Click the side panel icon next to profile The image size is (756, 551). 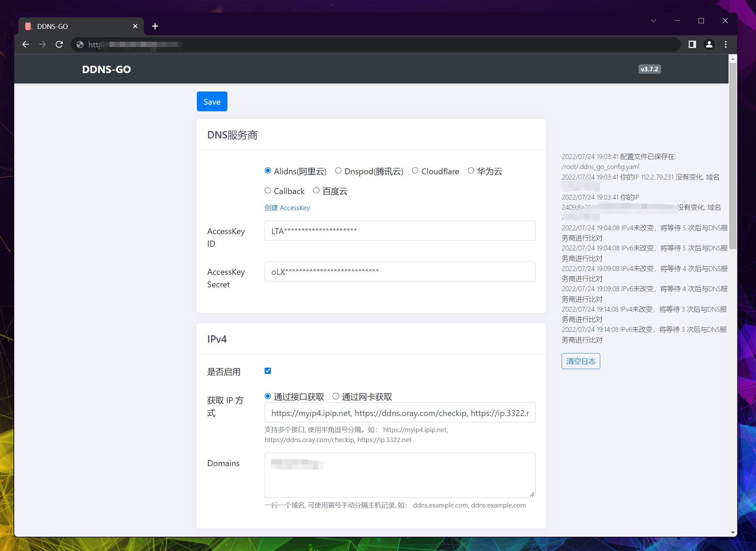coord(692,45)
